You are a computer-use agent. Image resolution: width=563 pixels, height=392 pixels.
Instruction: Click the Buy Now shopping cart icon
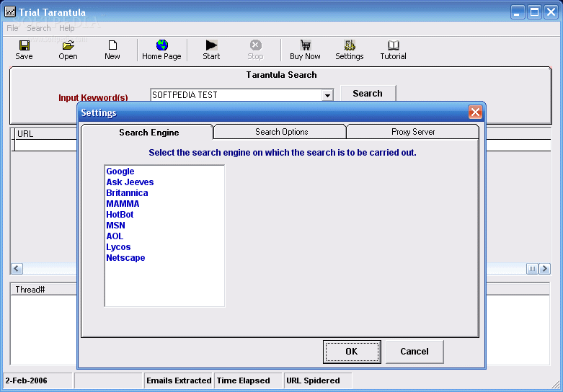click(305, 45)
